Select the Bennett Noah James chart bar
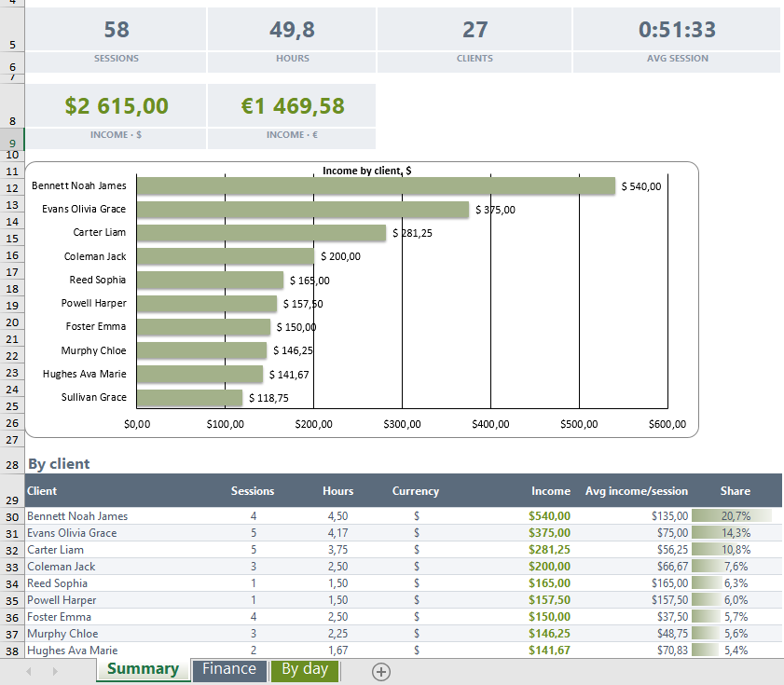 (376, 186)
